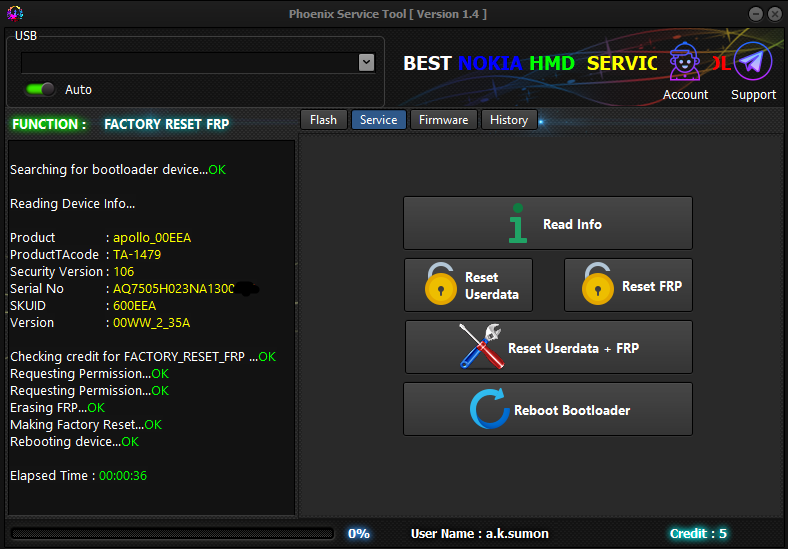Click the Security Version value 106
The height and width of the screenshot is (549, 788).
coord(123,271)
